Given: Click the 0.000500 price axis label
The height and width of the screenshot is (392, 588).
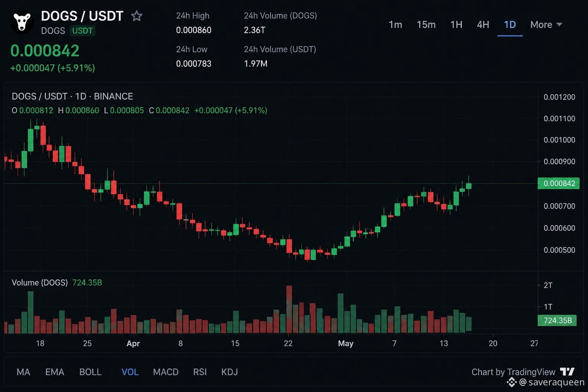Looking at the screenshot, I should (559, 250).
